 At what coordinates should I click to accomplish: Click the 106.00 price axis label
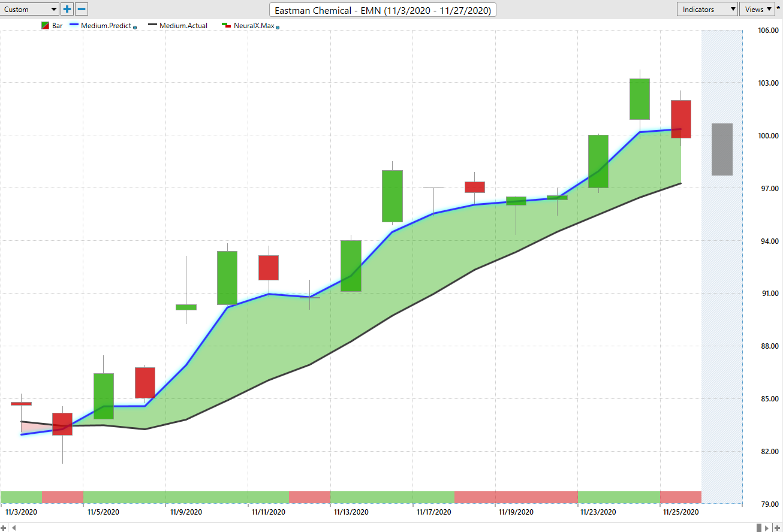click(x=768, y=31)
